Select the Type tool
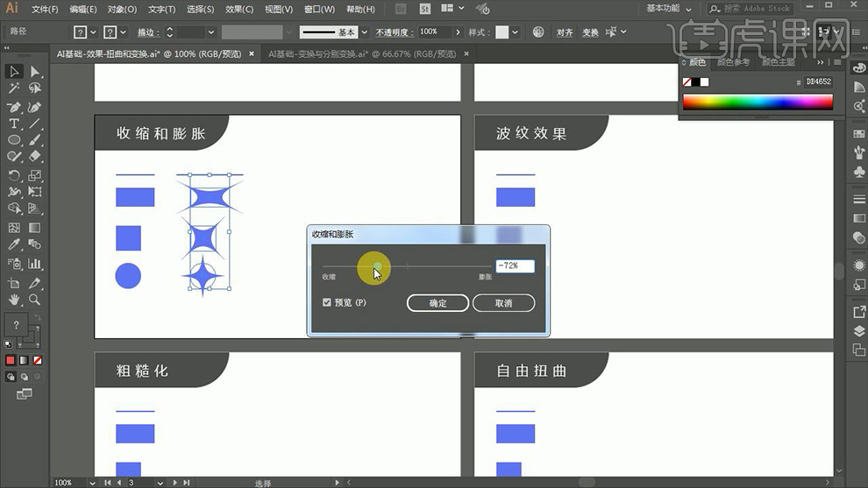The image size is (868, 488). coord(14,124)
